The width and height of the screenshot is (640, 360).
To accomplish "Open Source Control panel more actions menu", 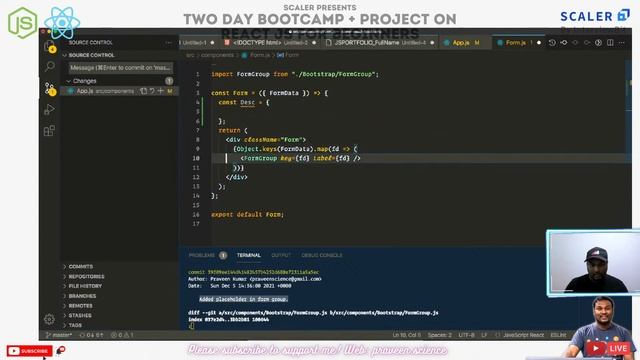I will 169,42.
